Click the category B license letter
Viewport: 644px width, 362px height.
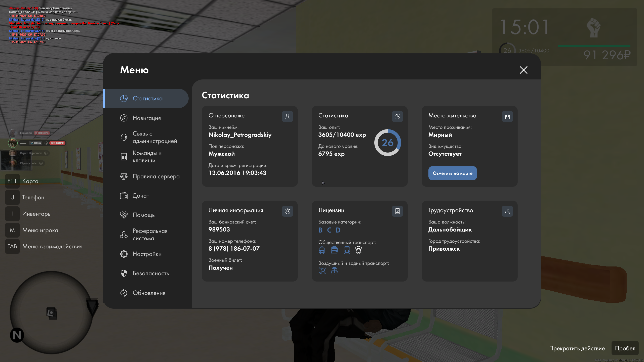point(320,230)
